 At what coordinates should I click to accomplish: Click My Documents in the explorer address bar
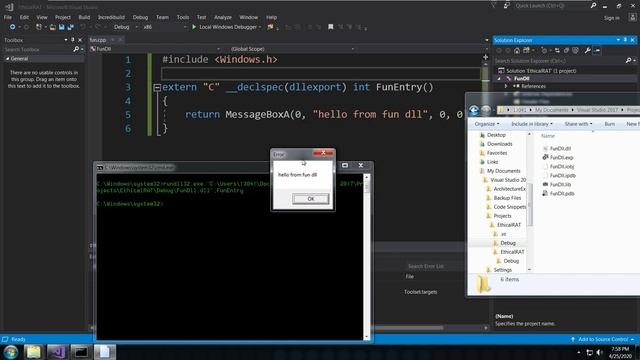point(551,110)
